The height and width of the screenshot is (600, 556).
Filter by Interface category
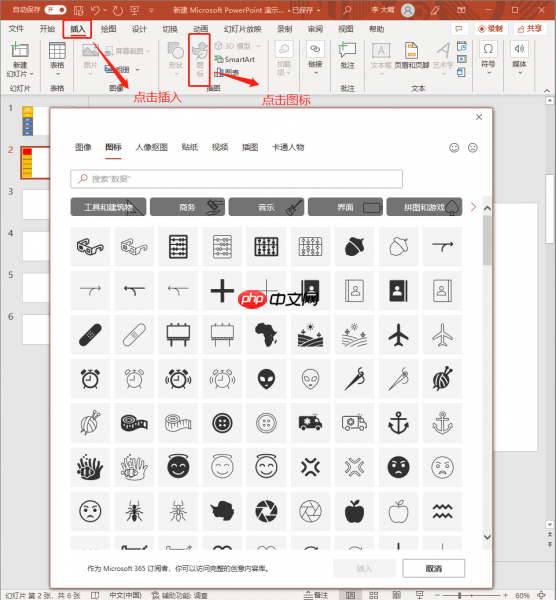tap(345, 207)
